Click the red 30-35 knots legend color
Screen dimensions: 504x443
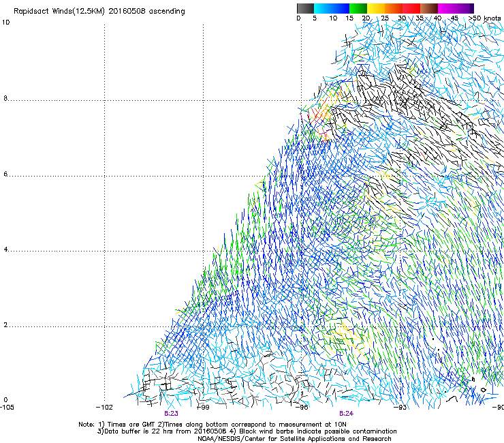click(x=411, y=8)
